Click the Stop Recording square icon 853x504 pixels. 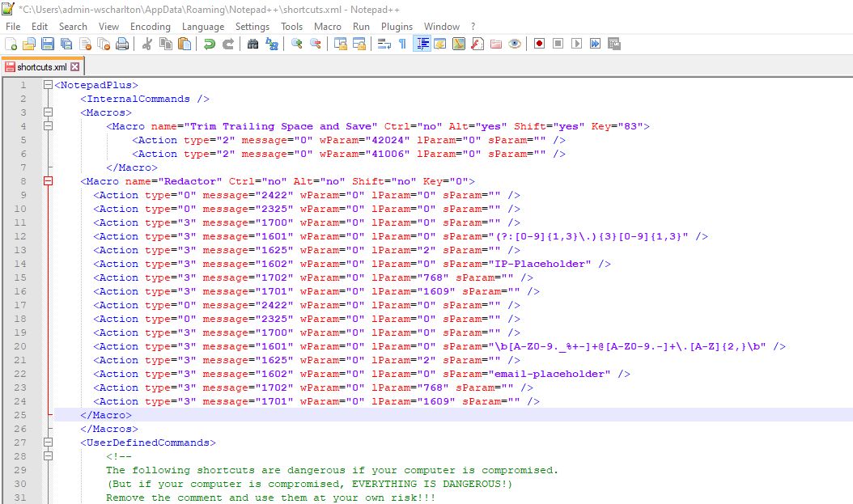558,44
